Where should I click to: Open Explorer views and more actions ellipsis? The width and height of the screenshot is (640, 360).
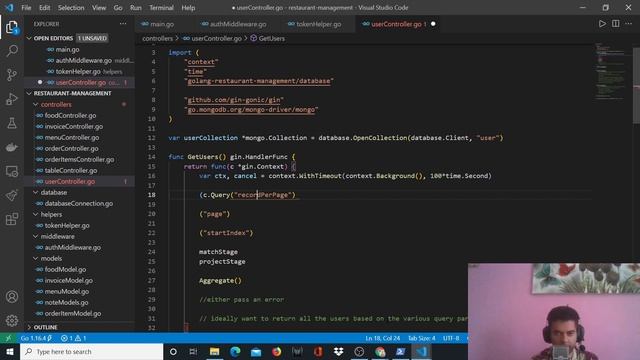point(123,24)
